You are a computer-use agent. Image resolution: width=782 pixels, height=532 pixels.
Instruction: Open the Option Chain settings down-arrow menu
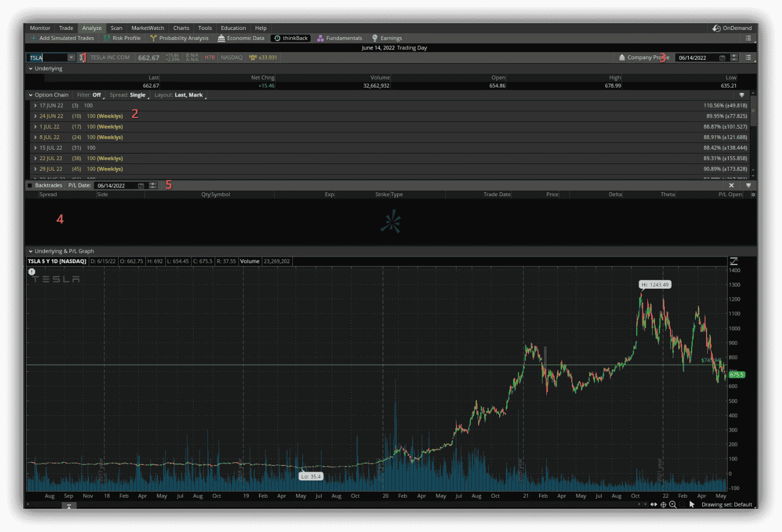tap(742, 95)
